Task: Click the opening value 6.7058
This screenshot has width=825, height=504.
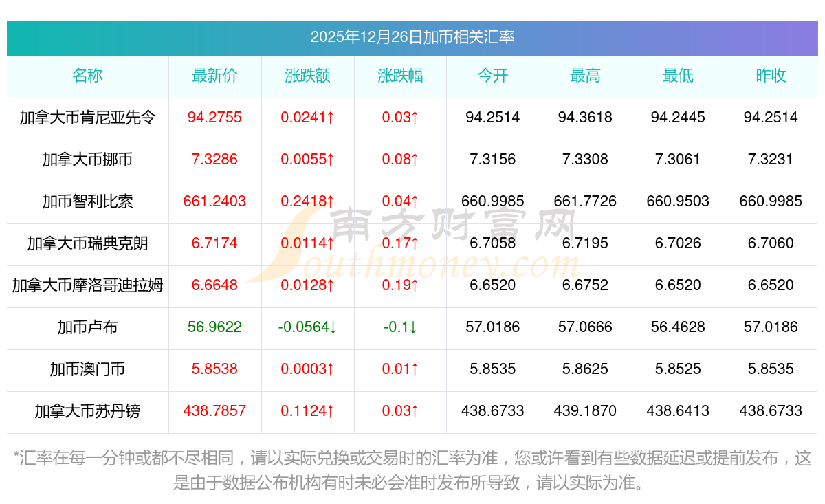Action: point(493,243)
